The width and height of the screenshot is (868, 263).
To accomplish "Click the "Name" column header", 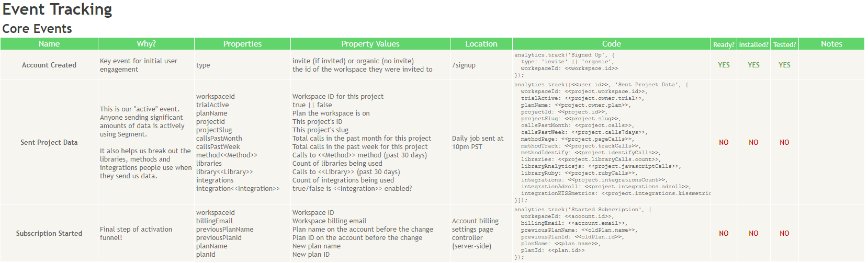I will (x=49, y=44).
